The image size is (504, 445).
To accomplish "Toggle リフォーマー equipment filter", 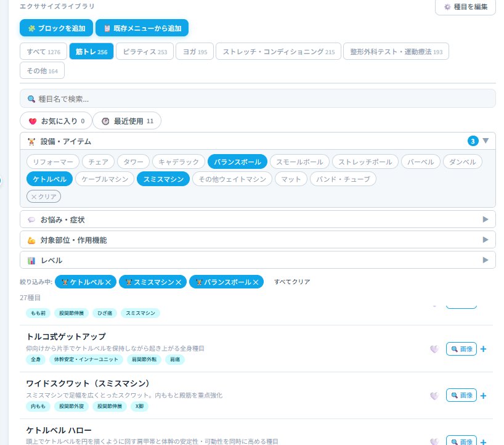I will [x=53, y=161].
